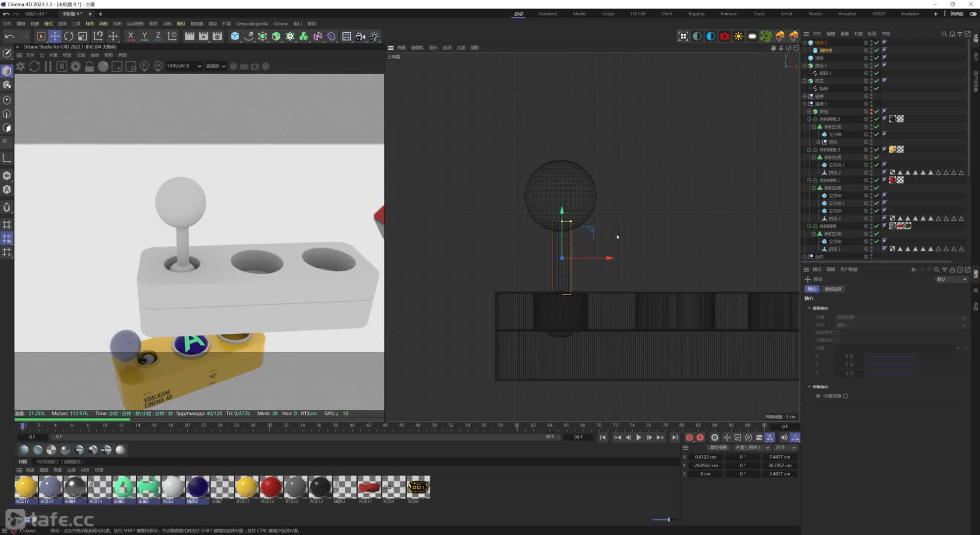Click the record active objects button

click(x=690, y=437)
